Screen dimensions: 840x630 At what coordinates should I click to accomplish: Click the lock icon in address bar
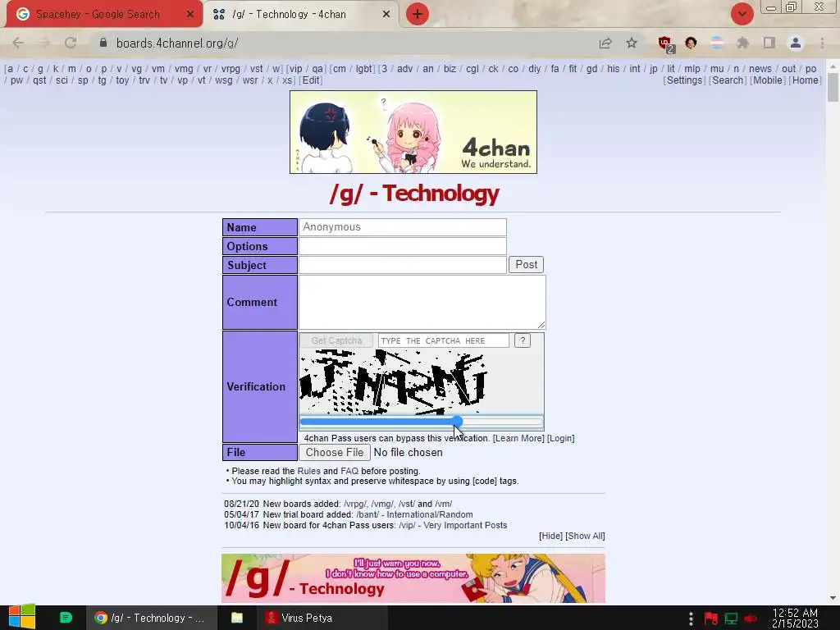pyautogui.click(x=103, y=43)
